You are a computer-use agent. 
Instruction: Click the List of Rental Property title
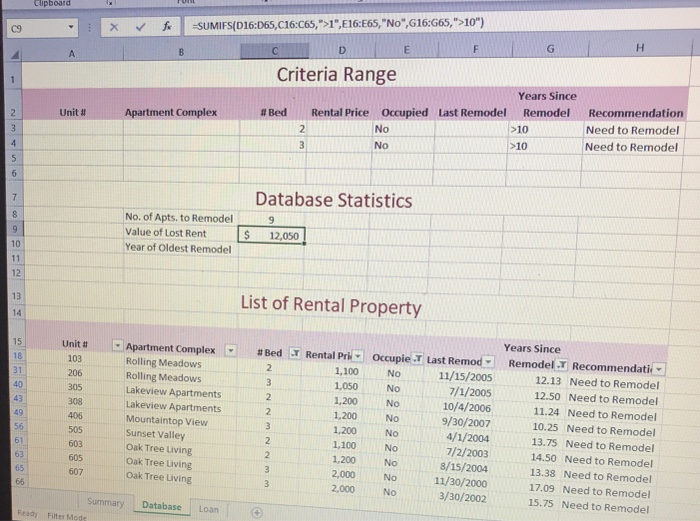331,305
